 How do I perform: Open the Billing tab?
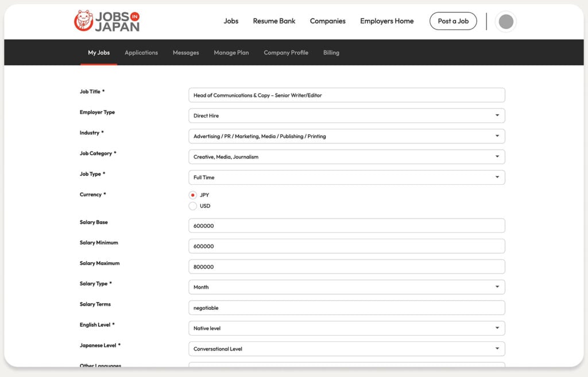(331, 52)
